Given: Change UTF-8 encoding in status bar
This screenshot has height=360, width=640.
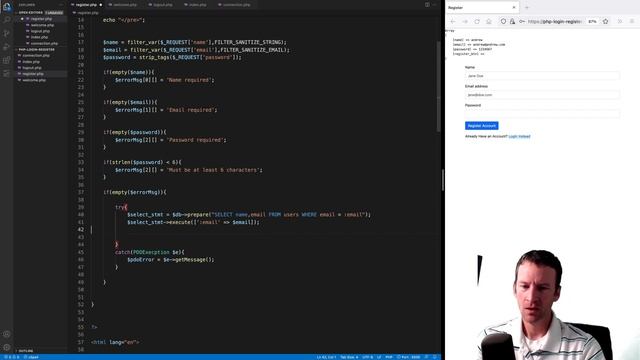Looking at the screenshot, I should click(x=367, y=357).
